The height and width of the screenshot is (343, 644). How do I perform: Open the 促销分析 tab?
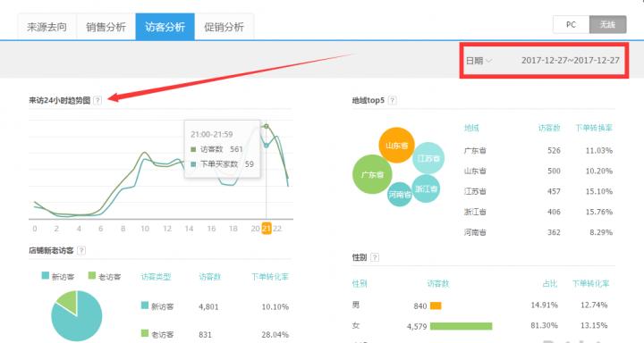click(x=225, y=27)
